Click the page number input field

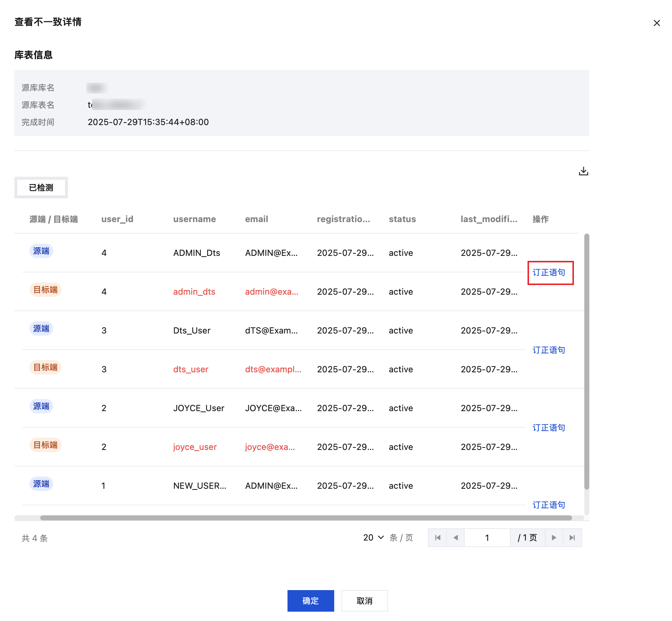[x=487, y=538]
